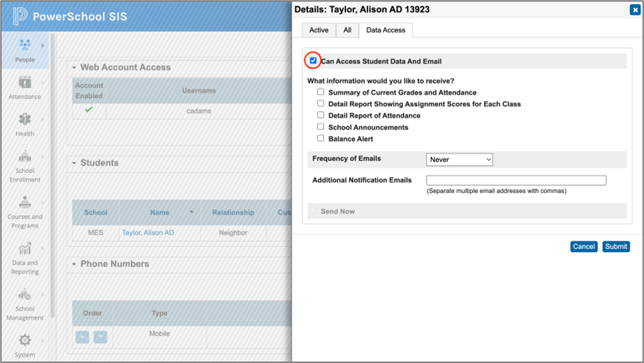Screen dimensions: 644x363
Task: Switch to the All tab
Action: (347, 30)
